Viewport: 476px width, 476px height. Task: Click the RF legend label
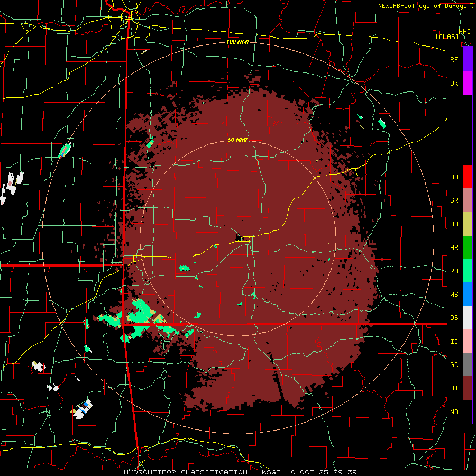click(454, 59)
